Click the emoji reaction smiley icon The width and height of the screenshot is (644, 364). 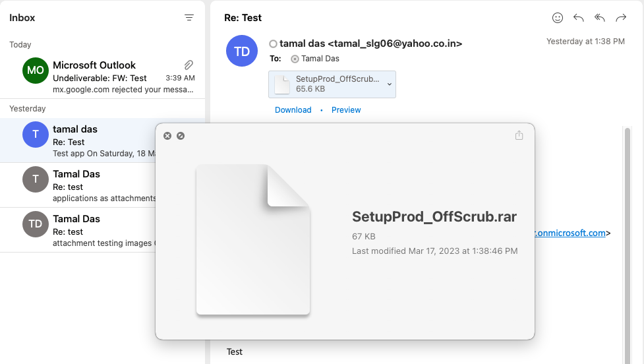558,18
